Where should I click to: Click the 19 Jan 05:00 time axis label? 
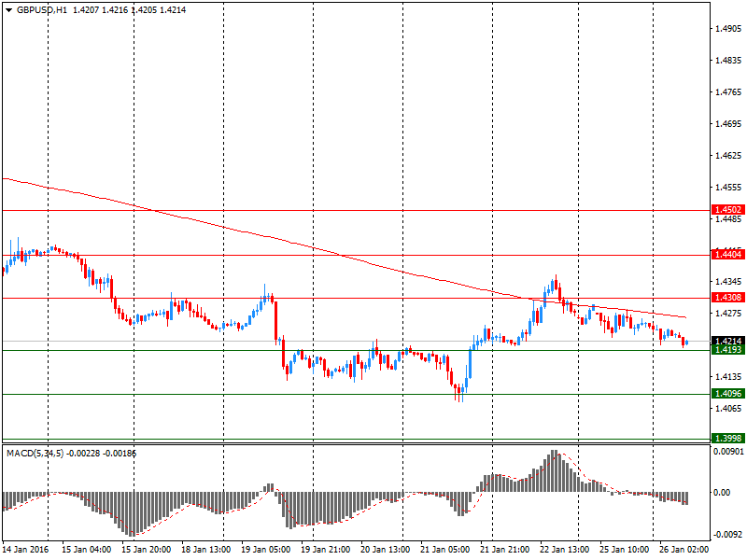click(266, 550)
